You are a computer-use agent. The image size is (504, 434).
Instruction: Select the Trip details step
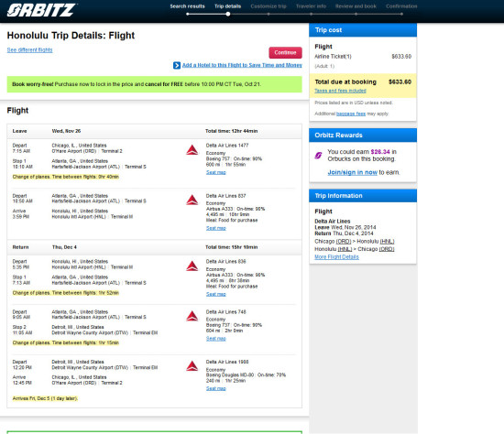(x=227, y=6)
